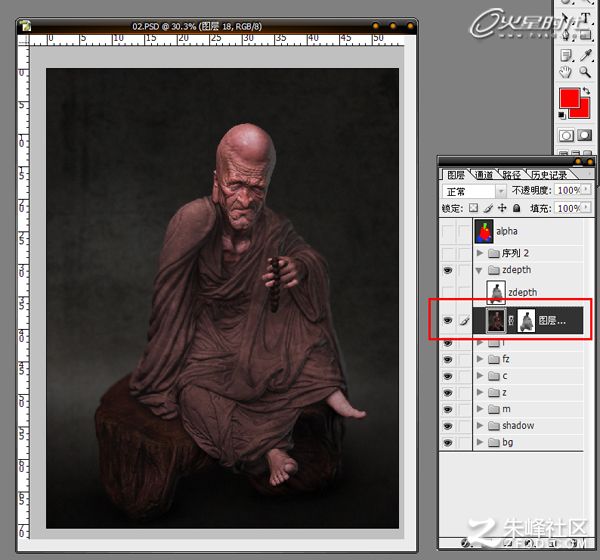
Task: Hide the zdepth group
Action: click(448, 270)
